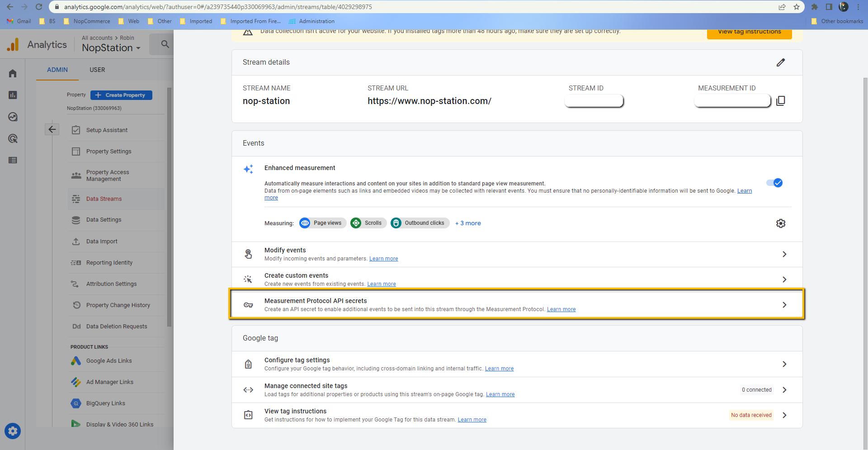Click Setup Assistant checkbox icon
Viewport: 868px width, 450px height.
[x=76, y=130]
